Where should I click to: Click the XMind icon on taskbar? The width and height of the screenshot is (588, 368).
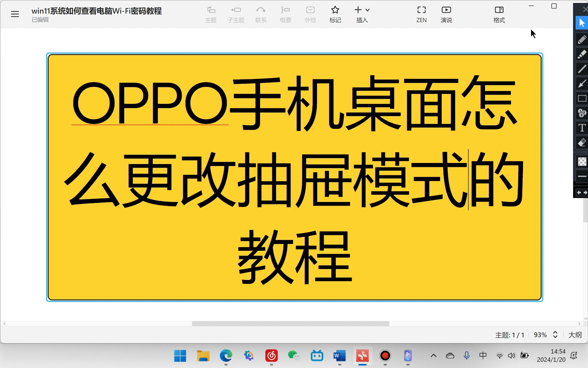362,356
